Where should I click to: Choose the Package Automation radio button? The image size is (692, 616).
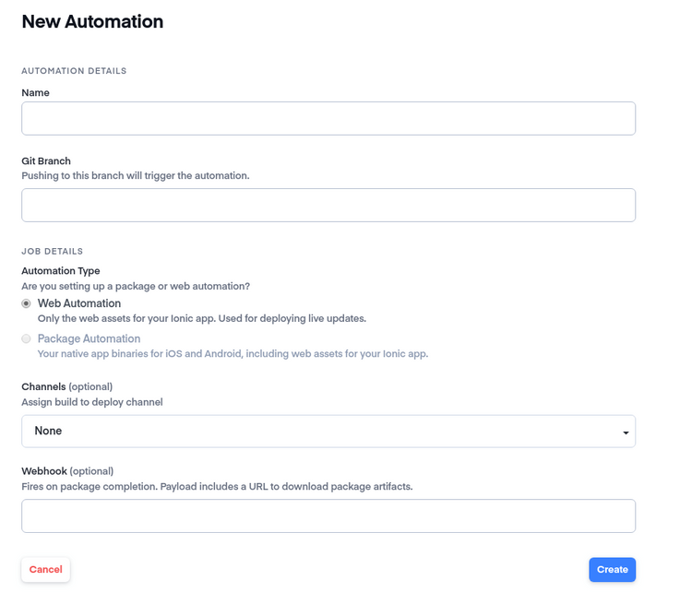click(26, 338)
